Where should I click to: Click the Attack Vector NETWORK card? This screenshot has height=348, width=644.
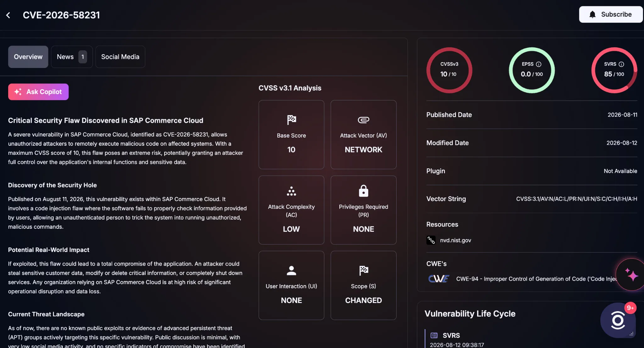364,135
